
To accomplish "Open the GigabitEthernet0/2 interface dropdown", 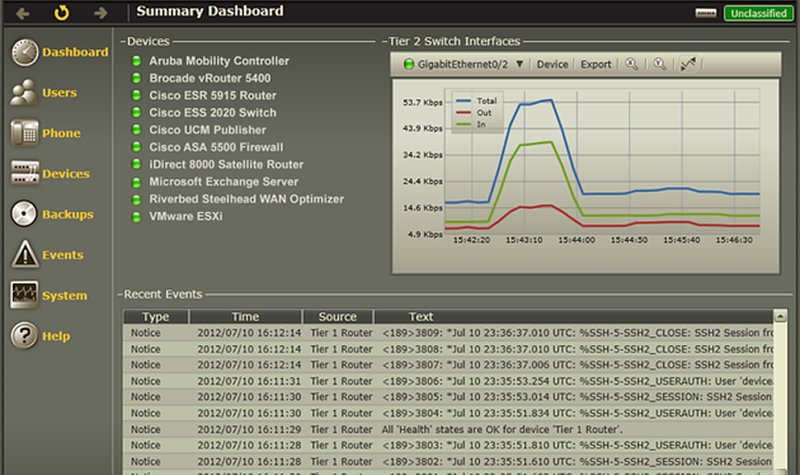I will 519,64.
